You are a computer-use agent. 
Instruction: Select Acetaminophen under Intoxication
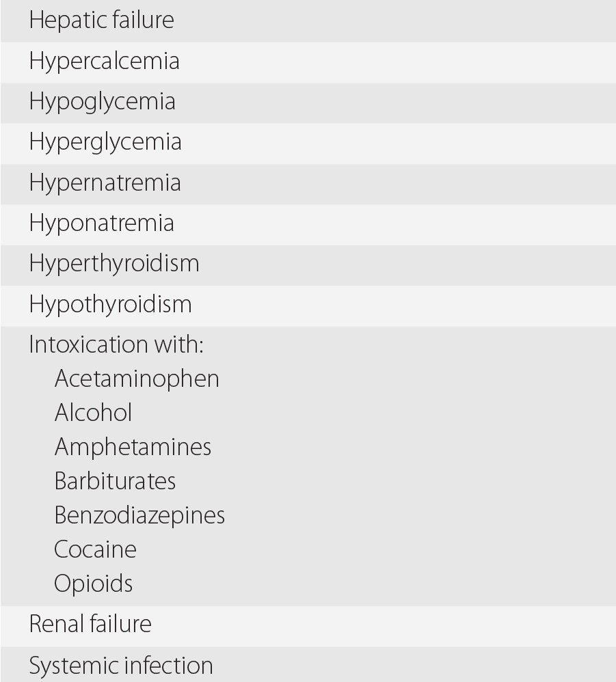pyautogui.click(x=137, y=379)
